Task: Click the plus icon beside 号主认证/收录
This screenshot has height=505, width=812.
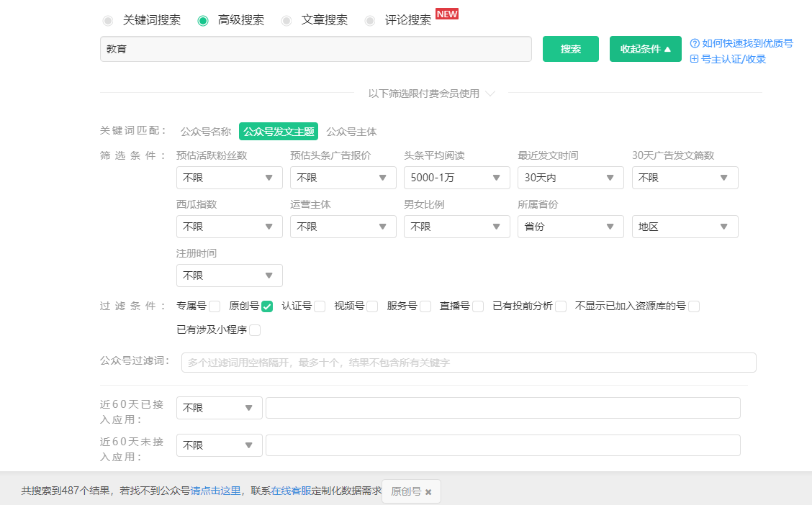Action: pos(695,59)
